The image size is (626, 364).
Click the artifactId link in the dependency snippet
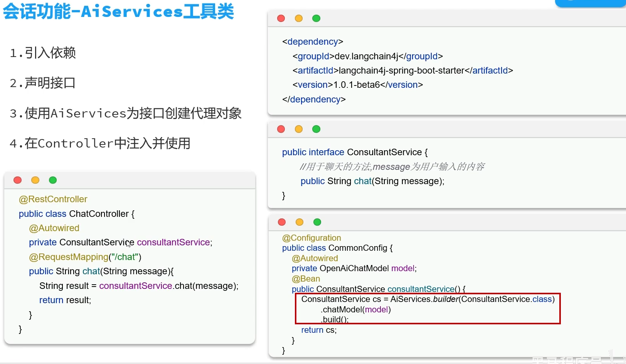(315, 70)
